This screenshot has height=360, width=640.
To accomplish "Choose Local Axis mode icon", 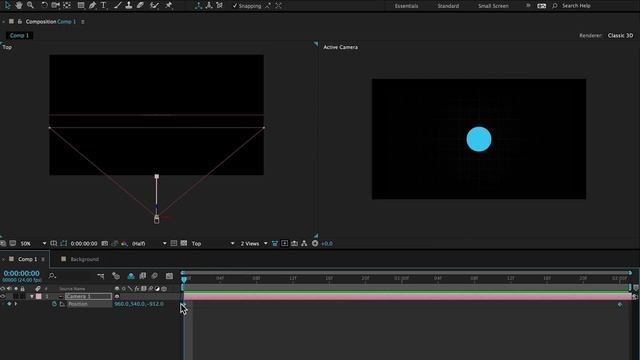I will [x=198, y=5].
